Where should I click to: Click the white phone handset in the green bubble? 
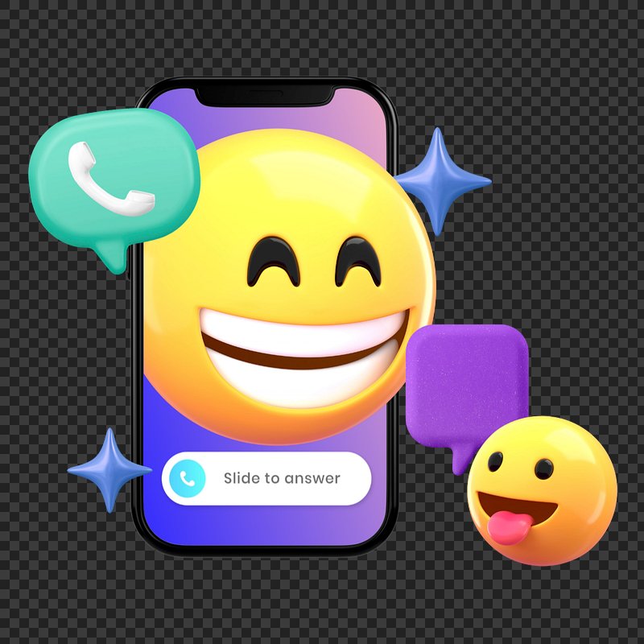point(111,179)
